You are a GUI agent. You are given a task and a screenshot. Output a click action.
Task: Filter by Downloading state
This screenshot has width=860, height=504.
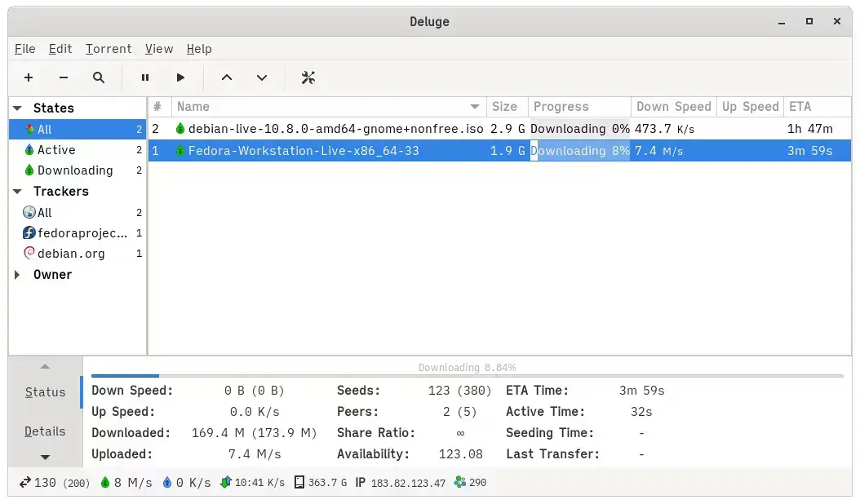click(x=78, y=170)
